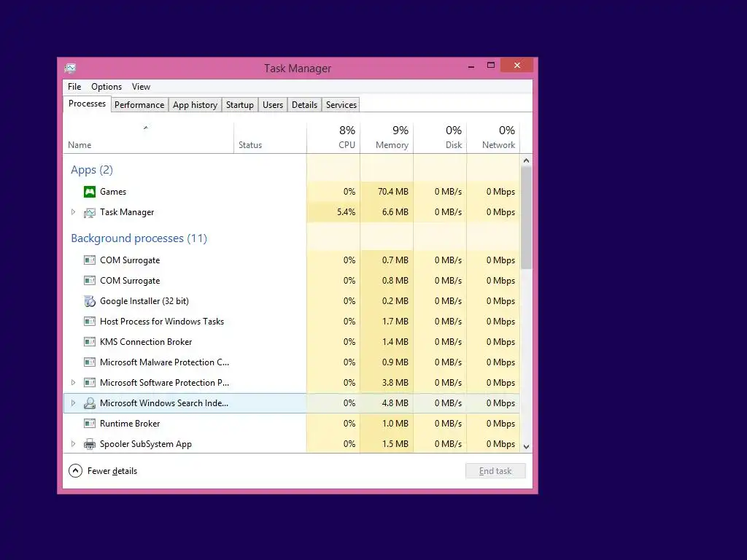Select the Microsoft Malware Protection C... name
The image size is (747, 560).
coord(164,362)
